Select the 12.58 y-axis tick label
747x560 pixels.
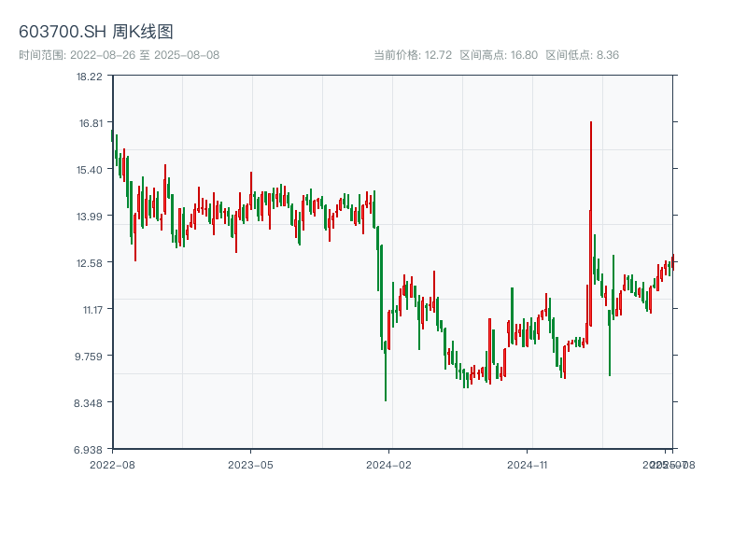[x=90, y=263]
